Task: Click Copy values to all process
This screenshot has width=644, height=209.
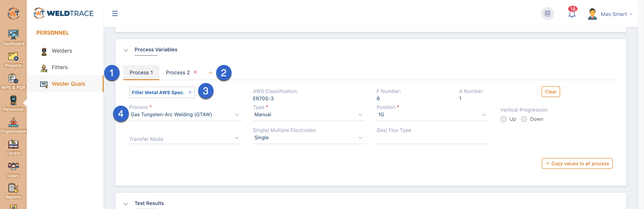Action: click(577, 163)
